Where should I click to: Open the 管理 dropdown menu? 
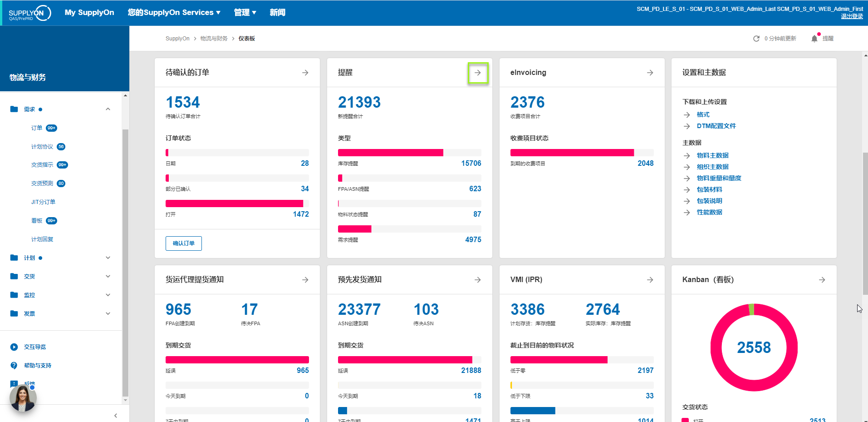coord(245,13)
